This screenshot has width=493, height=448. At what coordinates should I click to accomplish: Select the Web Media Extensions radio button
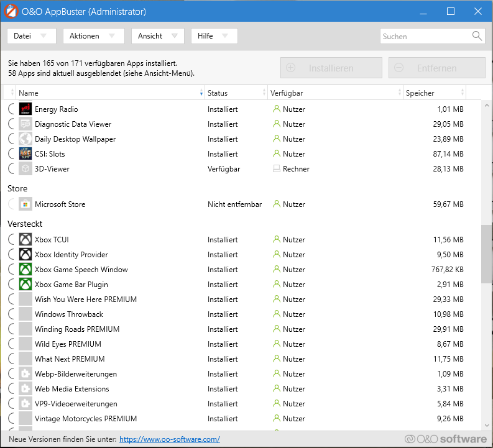click(11, 389)
